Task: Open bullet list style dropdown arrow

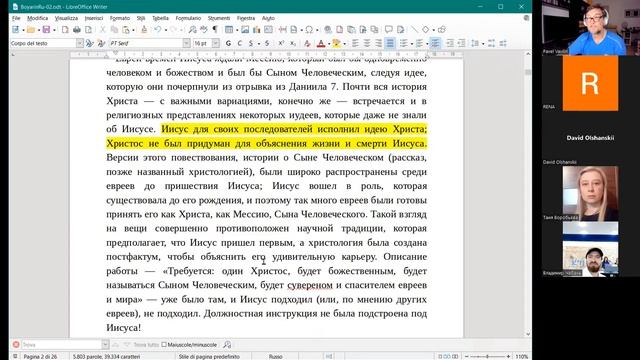Action: pyautogui.click(x=412, y=44)
